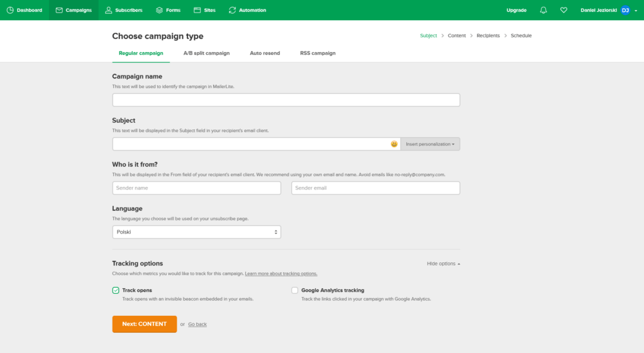The image size is (644, 353).
Task: Click the notifications bell icon
Action: coord(543,10)
